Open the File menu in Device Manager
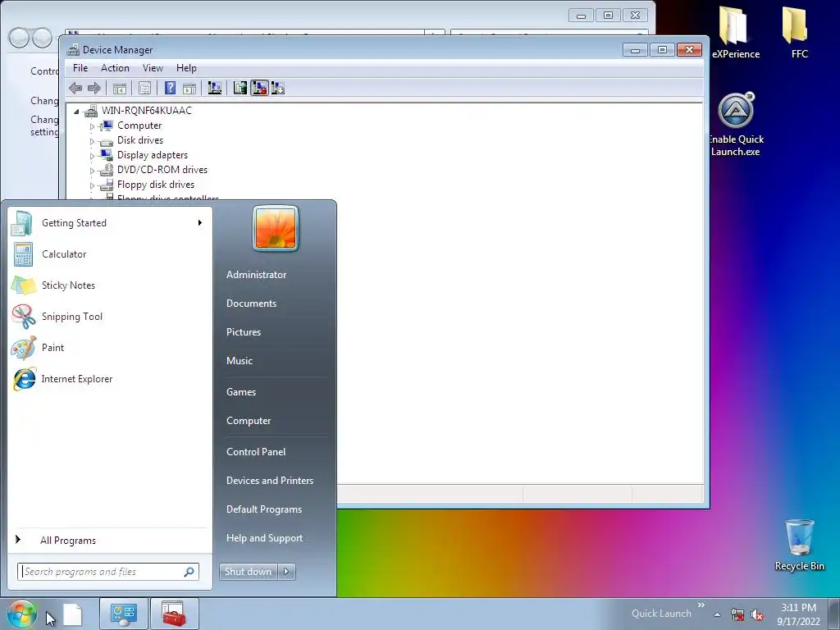Viewport: 840px width, 630px height. (x=80, y=68)
